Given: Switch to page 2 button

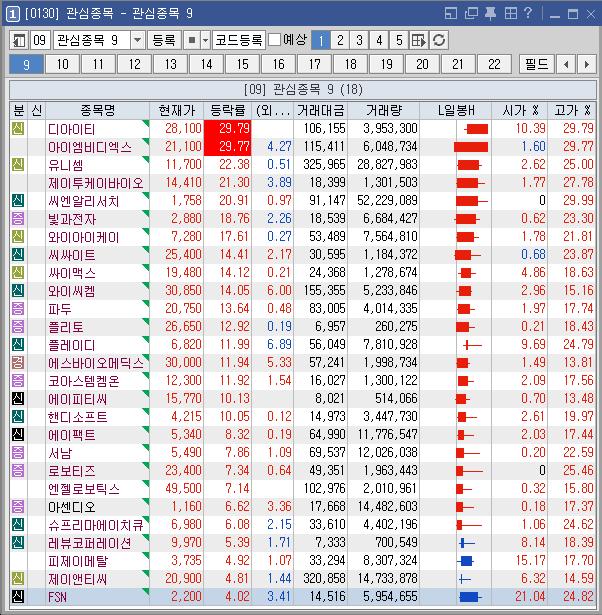Looking at the screenshot, I should point(340,40).
